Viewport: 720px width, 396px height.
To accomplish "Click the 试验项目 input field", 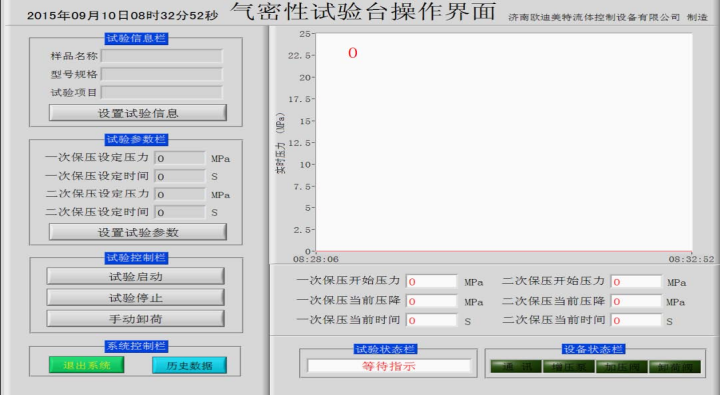I will pyautogui.click(x=162, y=93).
